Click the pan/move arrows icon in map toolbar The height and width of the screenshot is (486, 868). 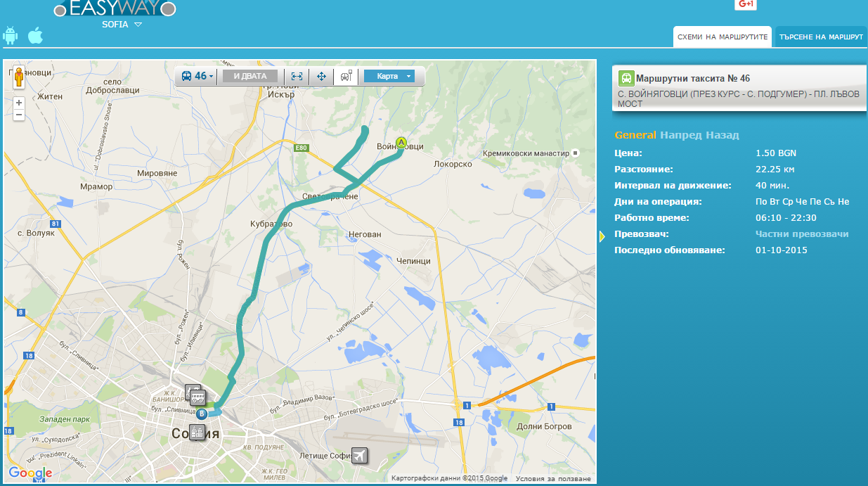click(x=321, y=77)
